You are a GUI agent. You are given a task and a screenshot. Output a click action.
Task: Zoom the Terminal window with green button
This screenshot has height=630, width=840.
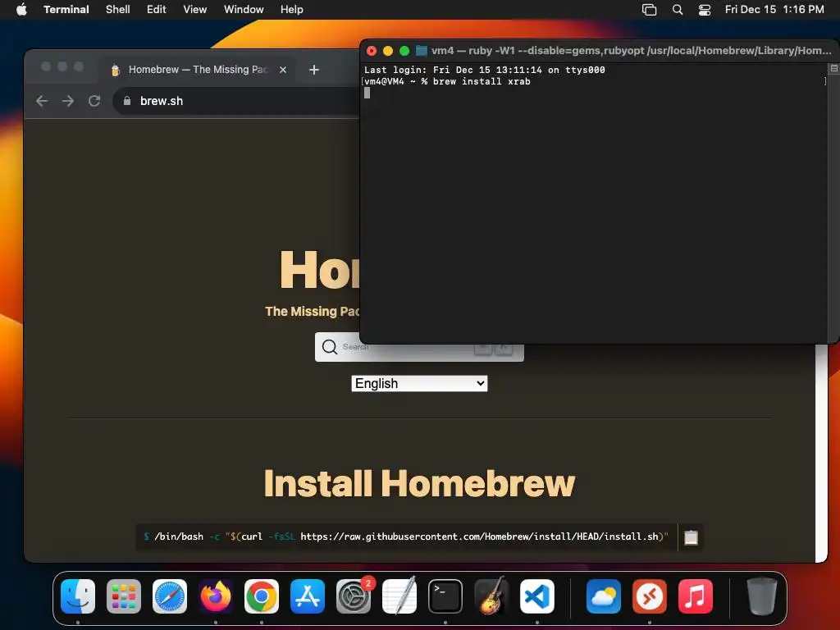[x=404, y=51]
